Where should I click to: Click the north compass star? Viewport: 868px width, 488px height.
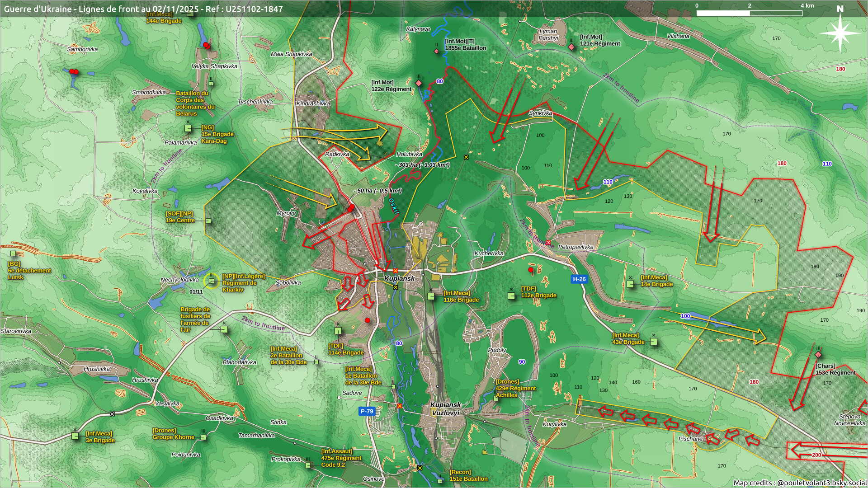[840, 33]
